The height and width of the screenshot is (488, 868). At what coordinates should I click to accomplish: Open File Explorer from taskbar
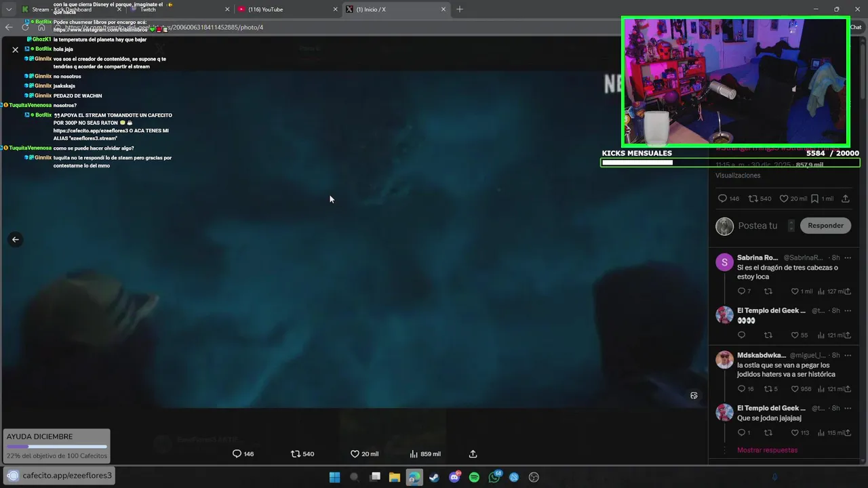tap(394, 477)
